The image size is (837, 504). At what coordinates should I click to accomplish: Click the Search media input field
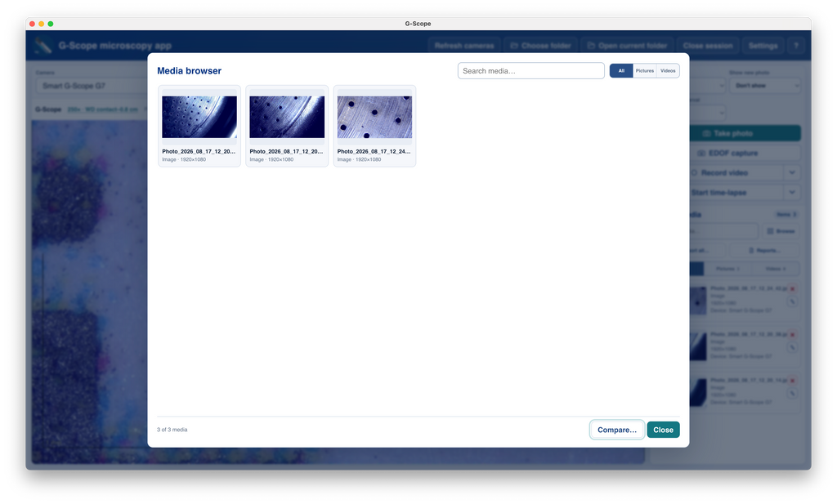pyautogui.click(x=530, y=71)
